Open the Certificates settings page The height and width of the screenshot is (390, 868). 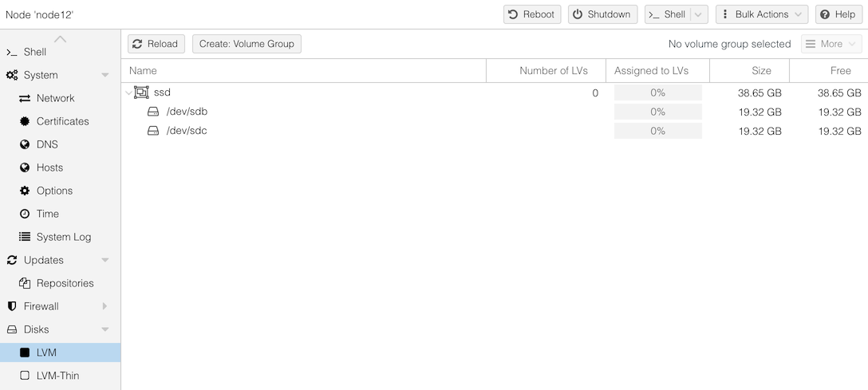[x=62, y=121]
